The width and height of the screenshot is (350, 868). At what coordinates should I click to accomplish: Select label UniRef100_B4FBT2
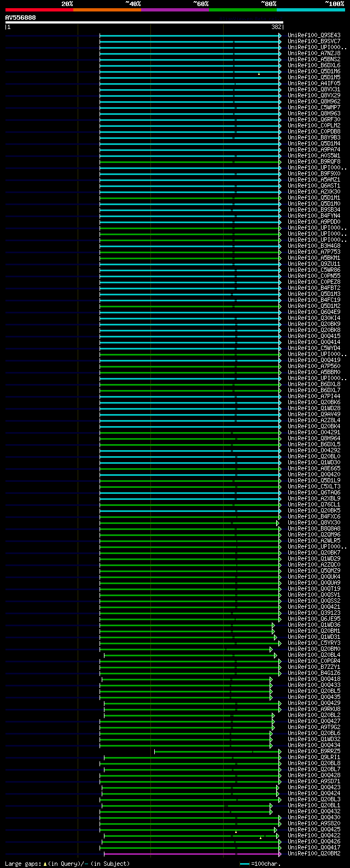coord(314,288)
